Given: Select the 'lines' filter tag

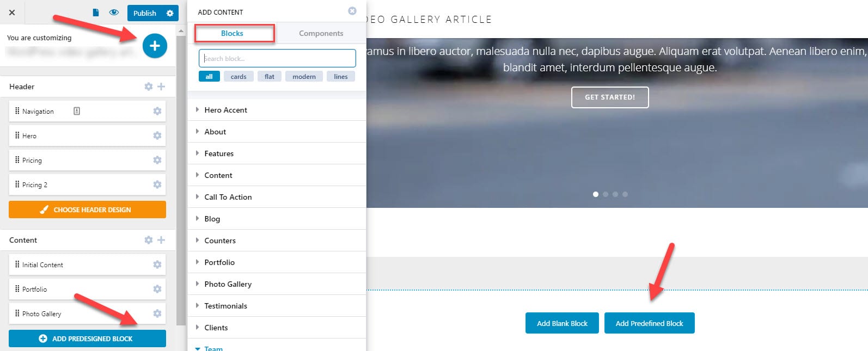Looking at the screenshot, I should click(341, 77).
